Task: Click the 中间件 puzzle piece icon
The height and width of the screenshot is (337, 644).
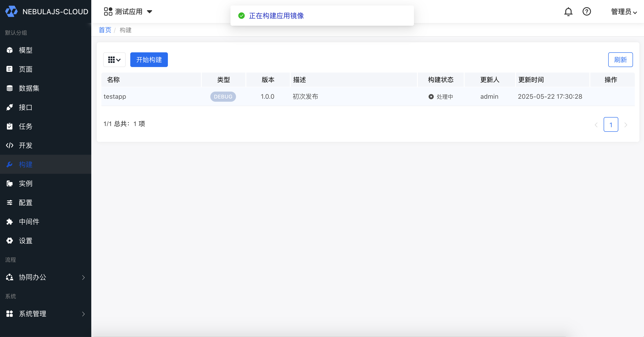Action: click(x=9, y=222)
